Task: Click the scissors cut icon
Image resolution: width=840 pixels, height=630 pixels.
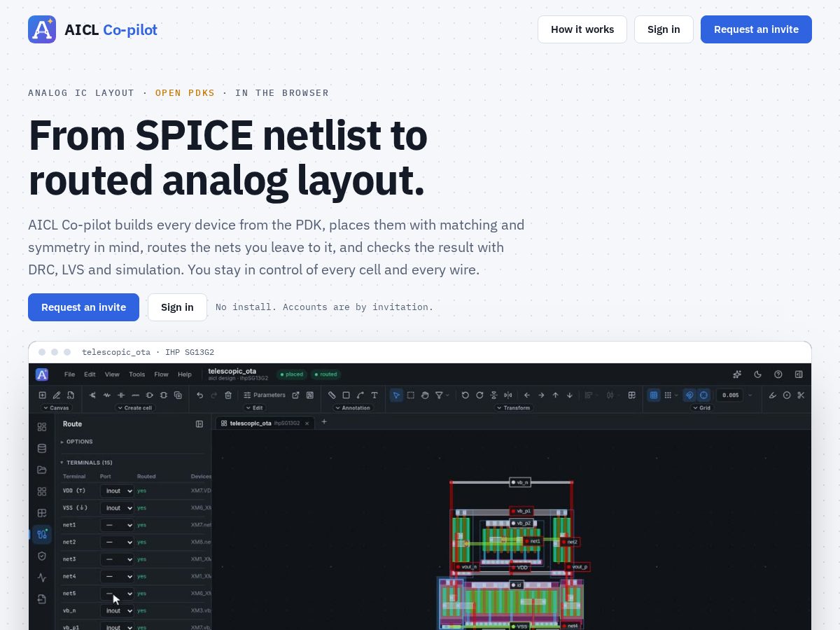Action: (801, 395)
